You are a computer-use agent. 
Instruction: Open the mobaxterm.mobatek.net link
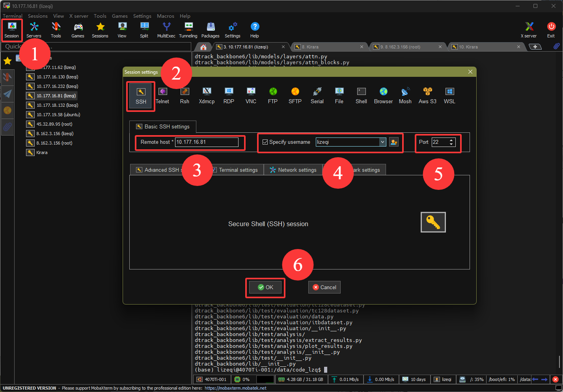point(236,388)
